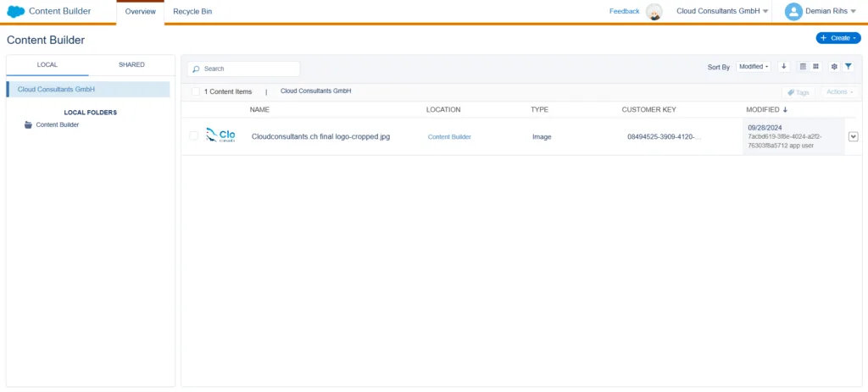Toggle sort direction arrow button
Screen dimensions: 868x392
point(783,67)
